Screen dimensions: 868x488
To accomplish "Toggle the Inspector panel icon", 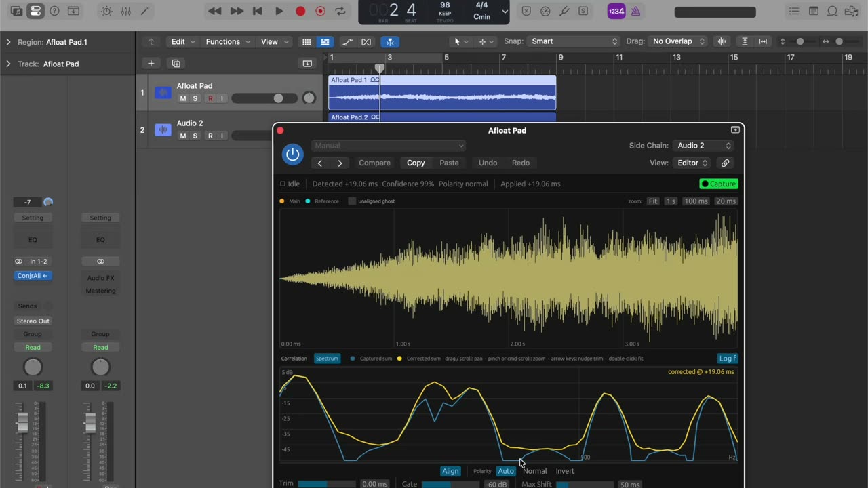I will pos(35,11).
